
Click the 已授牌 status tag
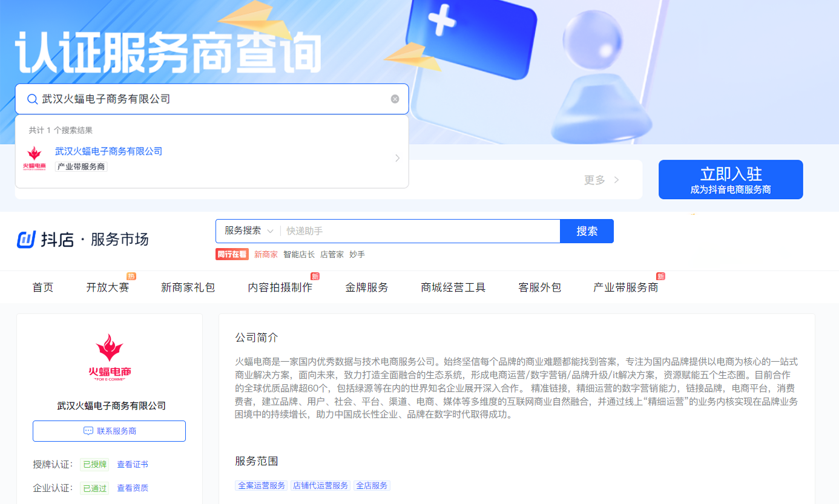pyautogui.click(x=94, y=465)
